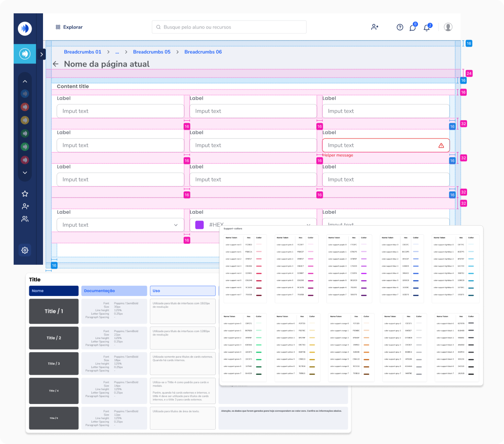Go back using the arrow beside page title

(56, 64)
